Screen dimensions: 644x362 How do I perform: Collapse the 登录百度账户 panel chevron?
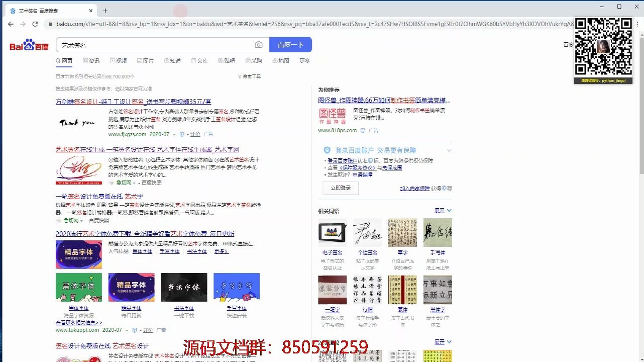(x=449, y=150)
